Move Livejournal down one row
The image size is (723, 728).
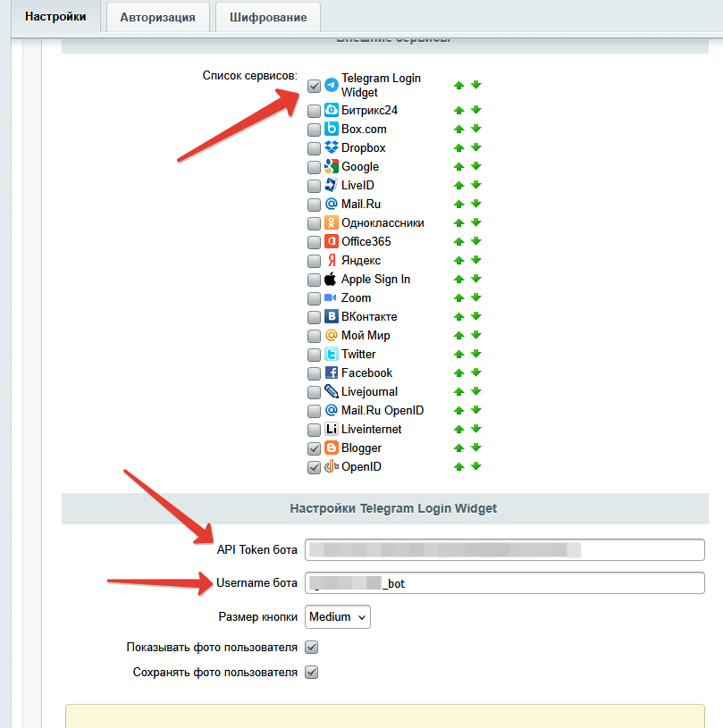point(475,391)
